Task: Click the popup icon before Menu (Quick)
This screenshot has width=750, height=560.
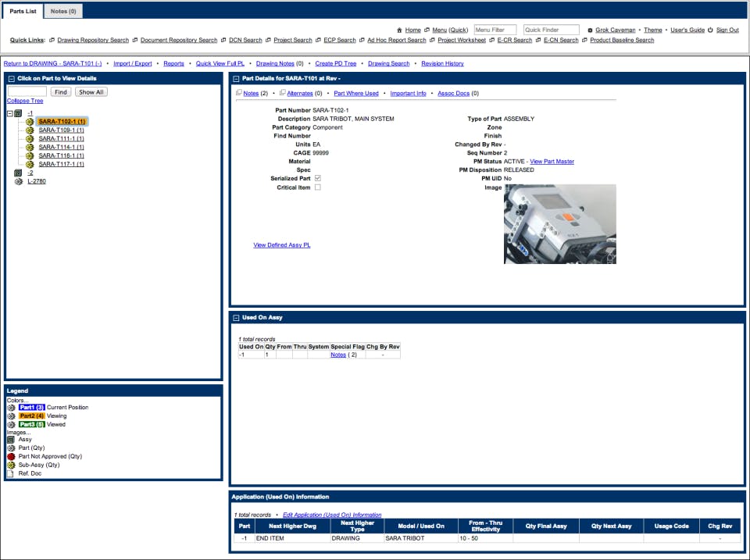Action: pyautogui.click(x=427, y=30)
